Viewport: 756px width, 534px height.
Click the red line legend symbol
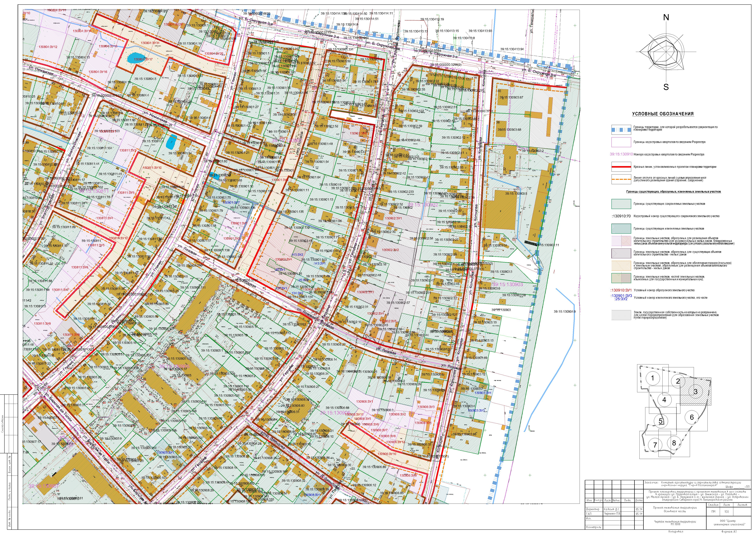click(x=621, y=167)
